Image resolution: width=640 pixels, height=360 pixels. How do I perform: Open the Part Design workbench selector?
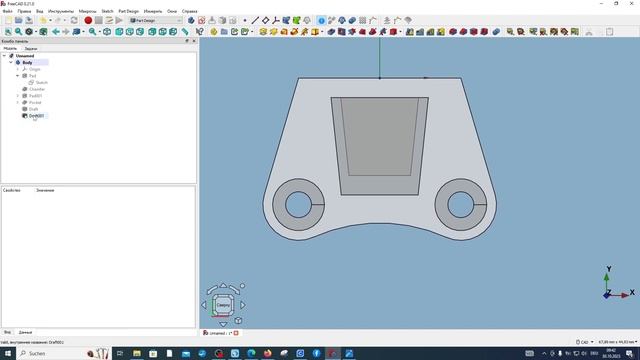156,20
